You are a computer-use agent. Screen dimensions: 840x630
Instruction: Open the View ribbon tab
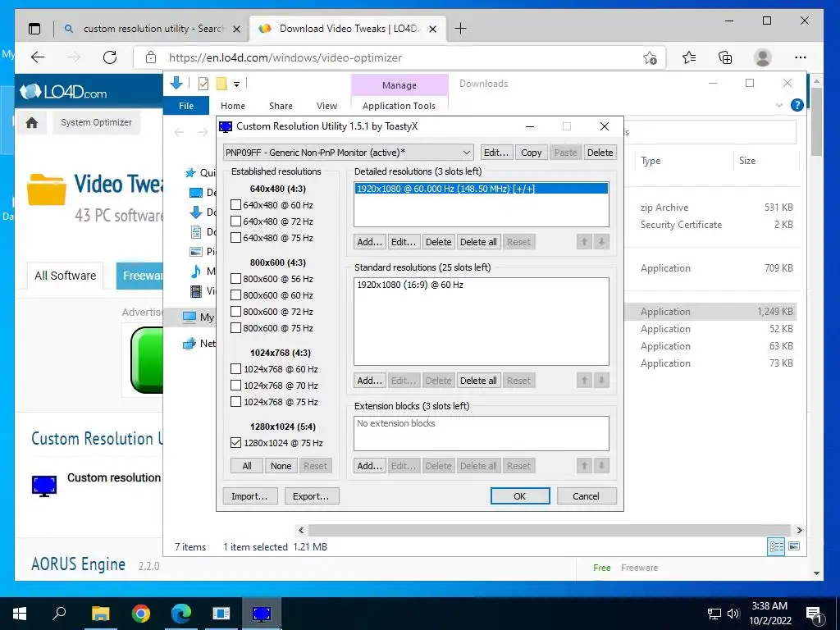pos(326,106)
